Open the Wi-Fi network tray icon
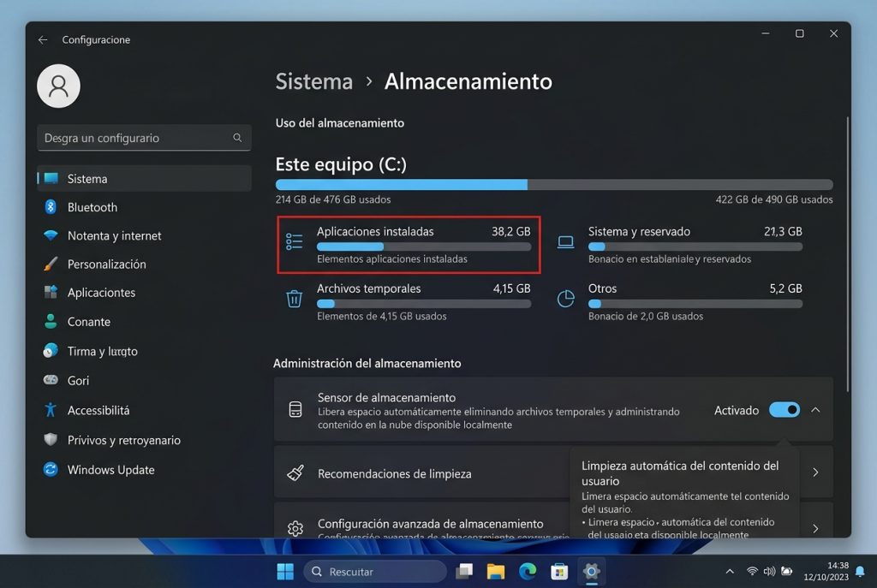The height and width of the screenshot is (588, 877). coord(752,571)
